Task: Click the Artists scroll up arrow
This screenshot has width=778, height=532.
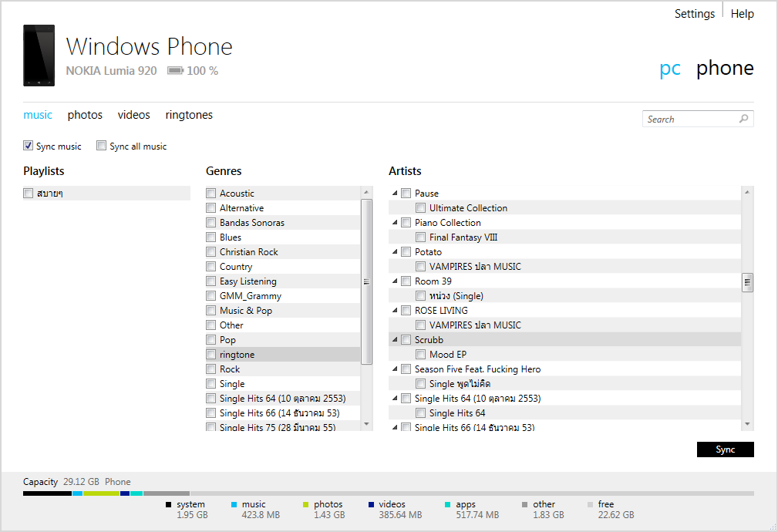Action: pos(747,192)
